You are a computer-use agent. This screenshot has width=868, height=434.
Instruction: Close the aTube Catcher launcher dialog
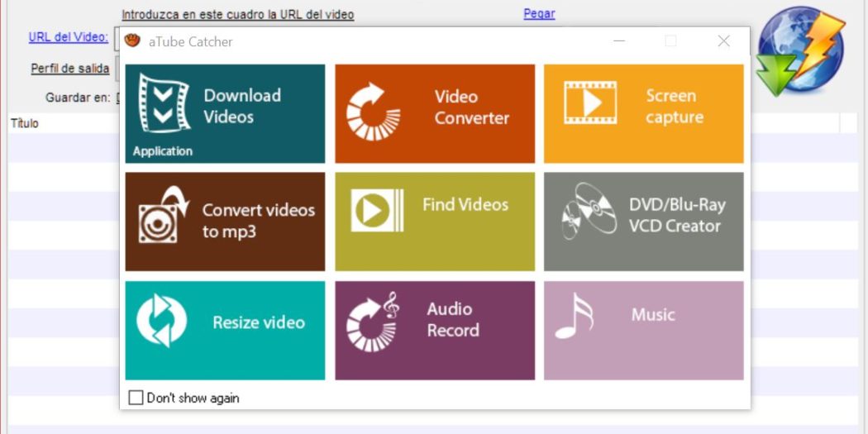pos(723,41)
